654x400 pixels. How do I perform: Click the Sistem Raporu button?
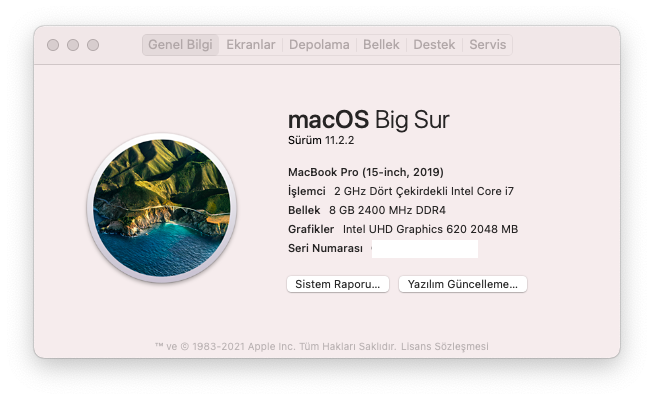coord(338,284)
